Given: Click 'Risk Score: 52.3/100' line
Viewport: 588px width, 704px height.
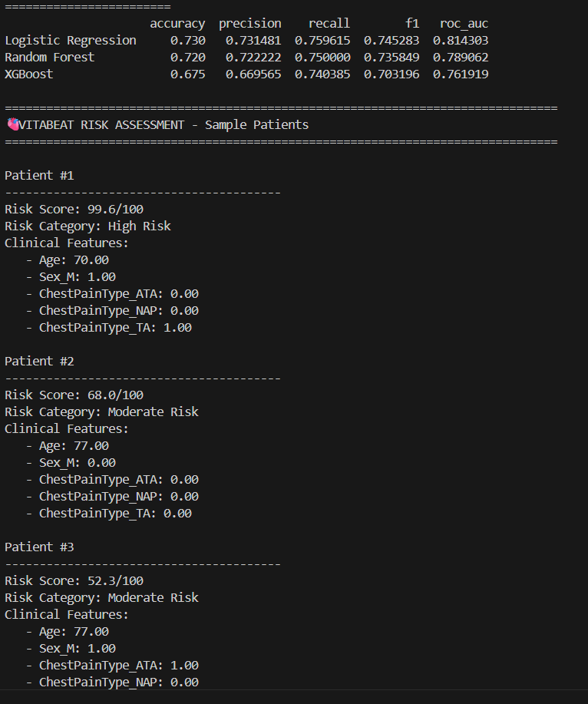Looking at the screenshot, I should point(74,581).
